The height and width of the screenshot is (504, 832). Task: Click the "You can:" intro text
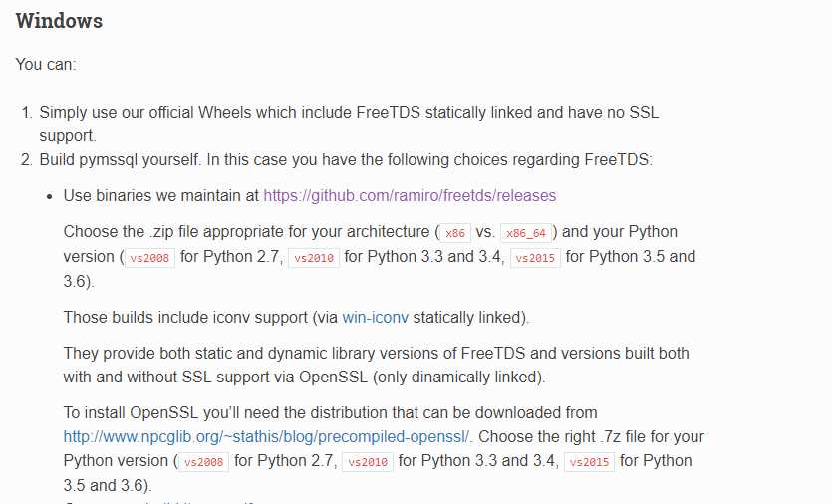[x=46, y=64]
